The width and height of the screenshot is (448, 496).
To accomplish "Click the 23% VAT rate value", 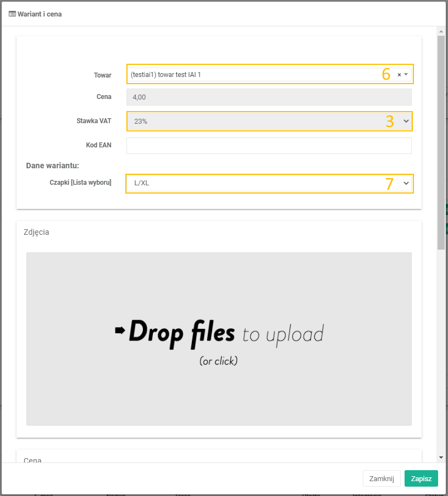I will 141,122.
